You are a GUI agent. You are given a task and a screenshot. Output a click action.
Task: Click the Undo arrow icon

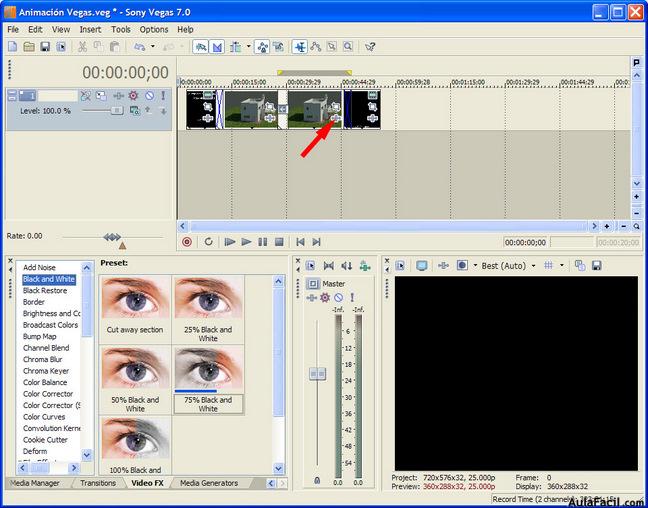click(140, 47)
